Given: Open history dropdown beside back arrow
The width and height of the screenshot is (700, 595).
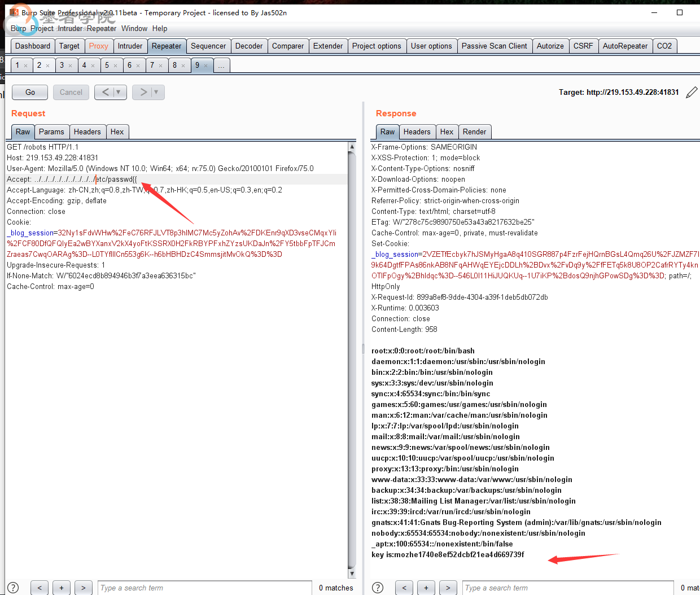Looking at the screenshot, I should point(119,92).
